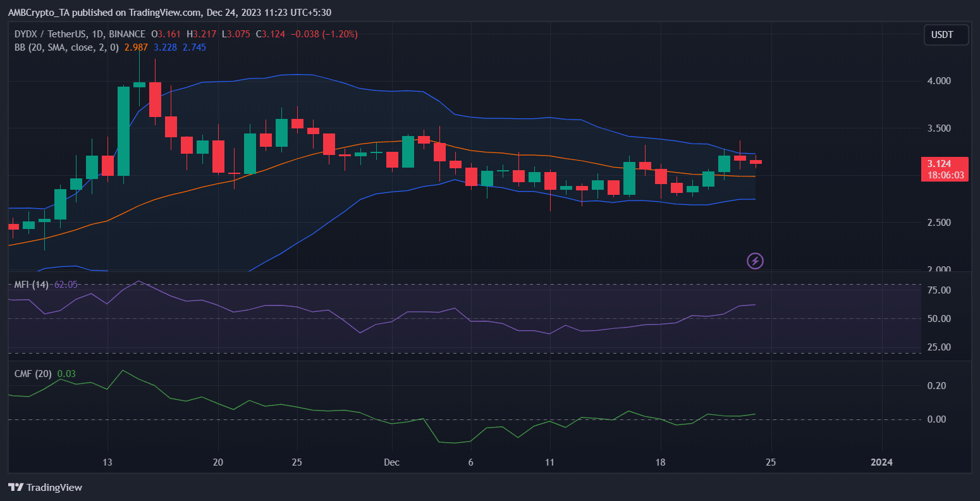The image size is (980, 501).
Task: Click the CMF value 0.03
Action: (66, 374)
